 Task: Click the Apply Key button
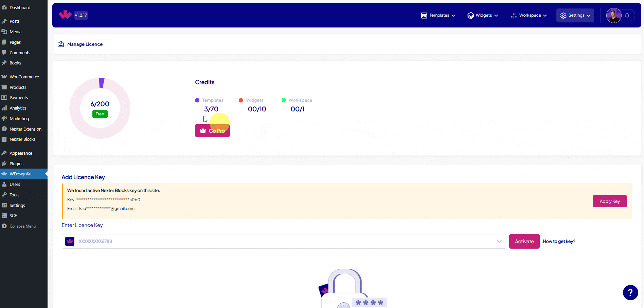click(x=610, y=201)
